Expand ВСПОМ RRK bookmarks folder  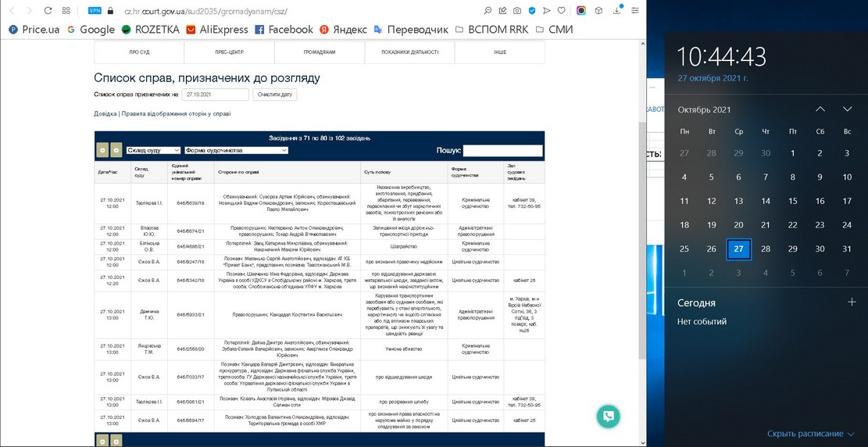coord(491,30)
